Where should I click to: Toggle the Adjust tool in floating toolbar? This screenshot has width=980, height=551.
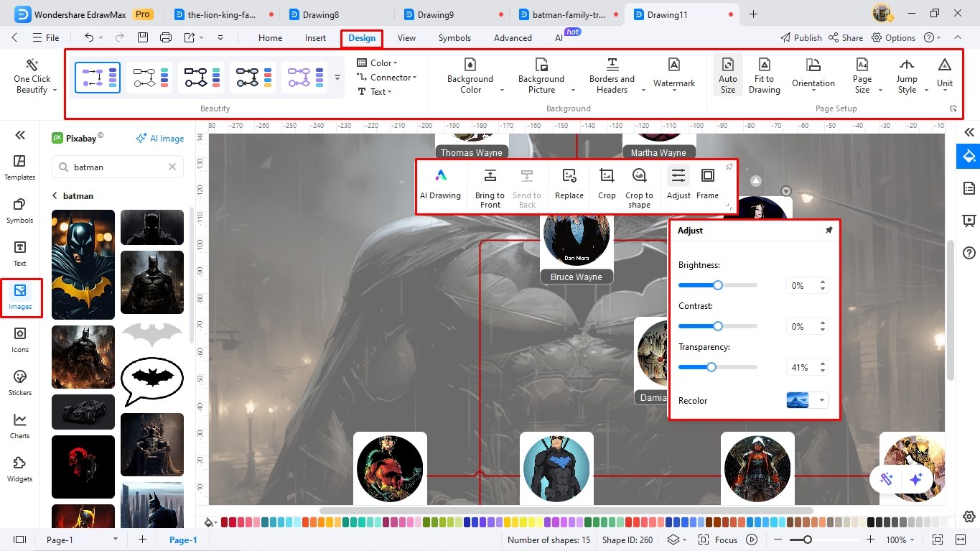coord(678,185)
